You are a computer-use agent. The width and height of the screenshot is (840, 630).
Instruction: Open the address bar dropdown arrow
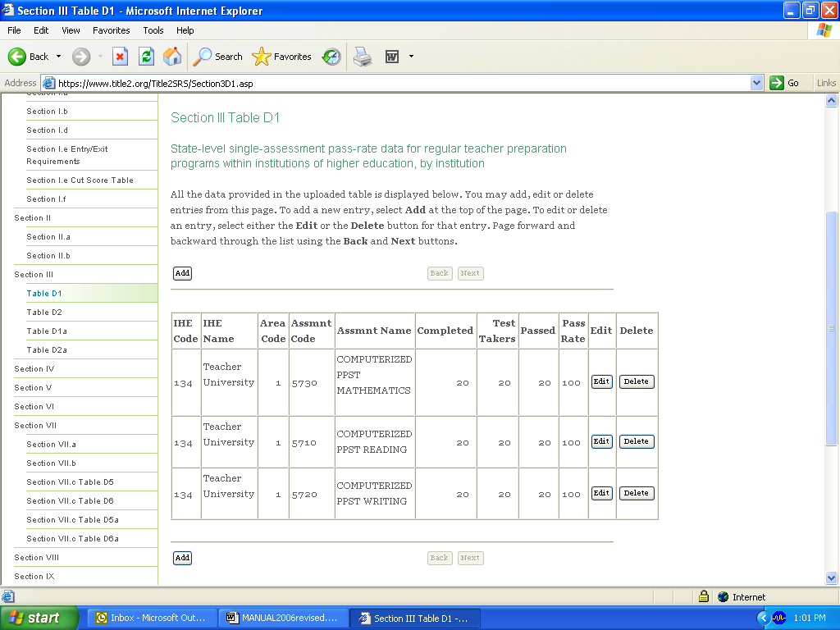click(756, 83)
